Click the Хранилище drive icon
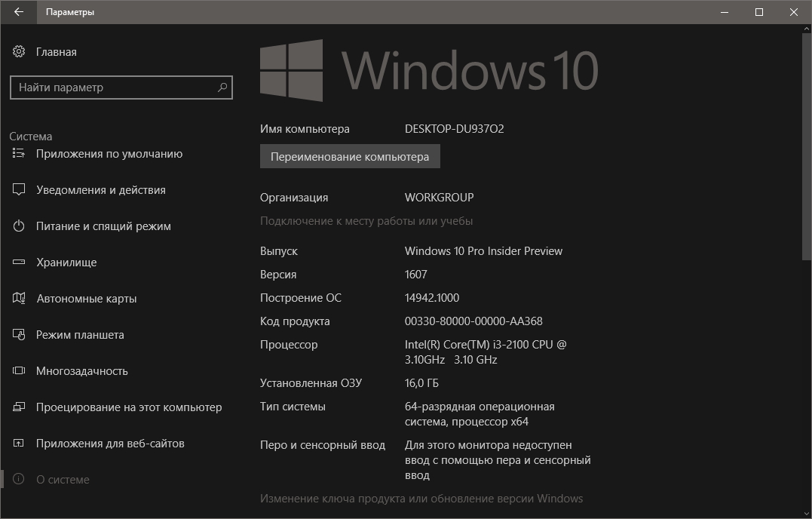The image size is (812, 519). tap(19, 262)
